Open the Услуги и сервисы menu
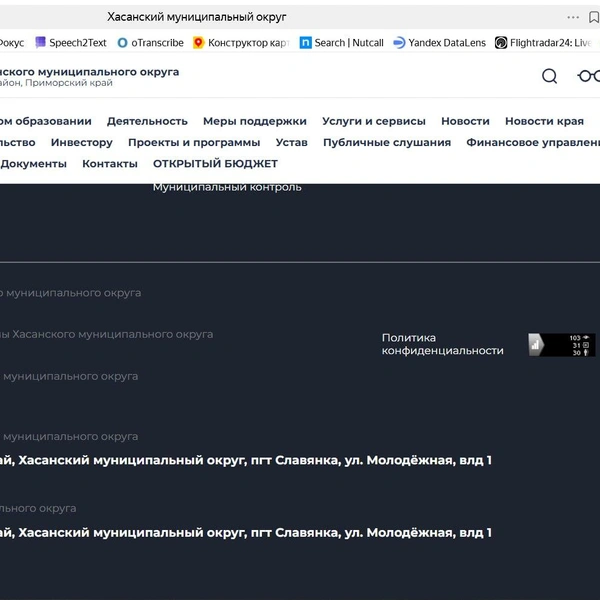This screenshot has height=600, width=600. tap(374, 121)
